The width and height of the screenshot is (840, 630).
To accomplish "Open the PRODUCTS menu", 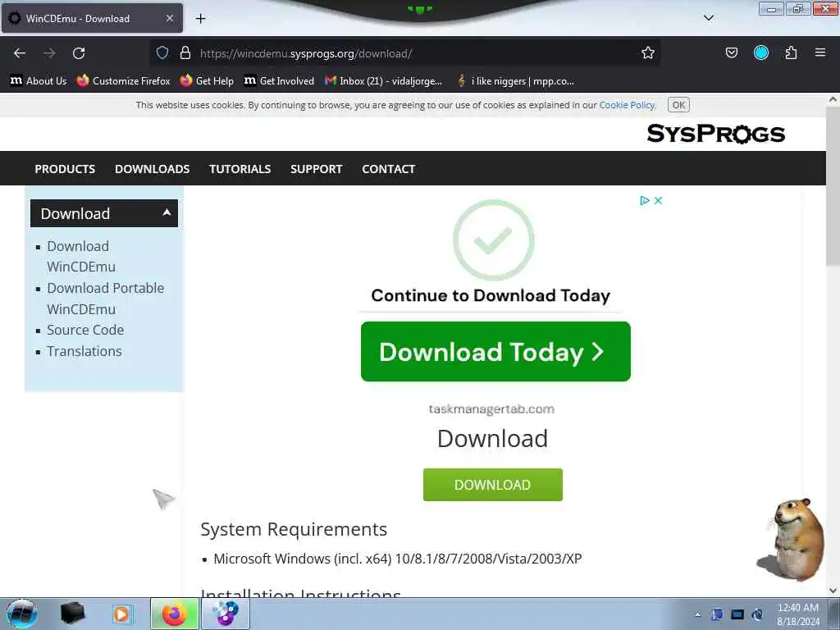I will point(65,169).
